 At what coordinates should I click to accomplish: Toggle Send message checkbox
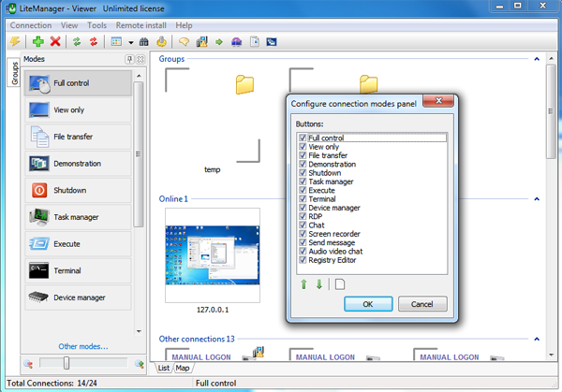(x=303, y=242)
